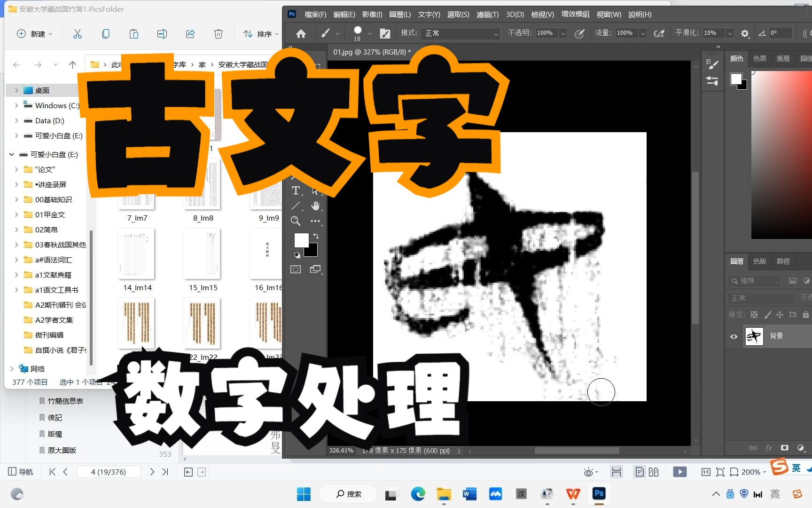
Task: Open the 流量 flow dropdown arrow
Action: [x=643, y=33]
